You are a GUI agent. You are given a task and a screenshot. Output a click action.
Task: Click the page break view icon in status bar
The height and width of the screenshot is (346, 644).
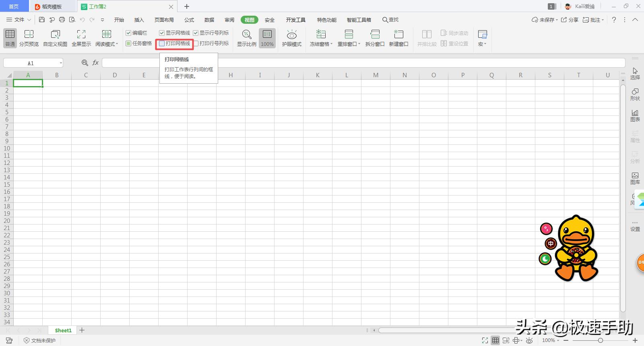click(506, 340)
